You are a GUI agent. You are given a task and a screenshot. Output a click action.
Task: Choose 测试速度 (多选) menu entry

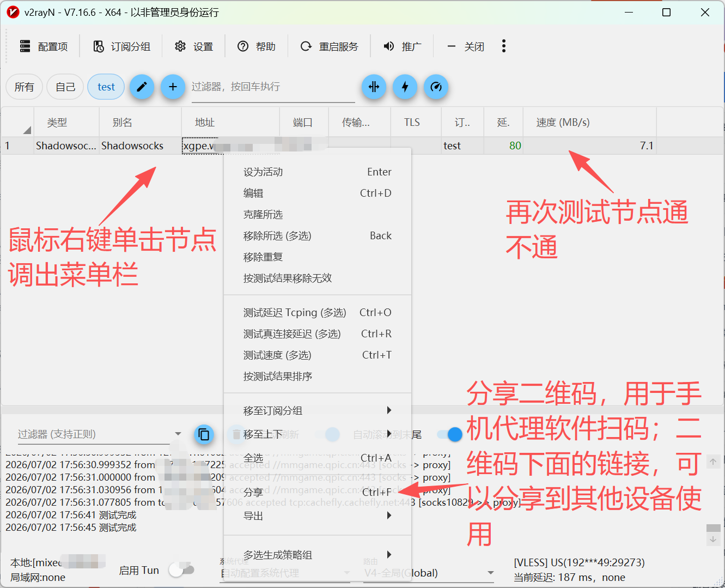(317, 355)
